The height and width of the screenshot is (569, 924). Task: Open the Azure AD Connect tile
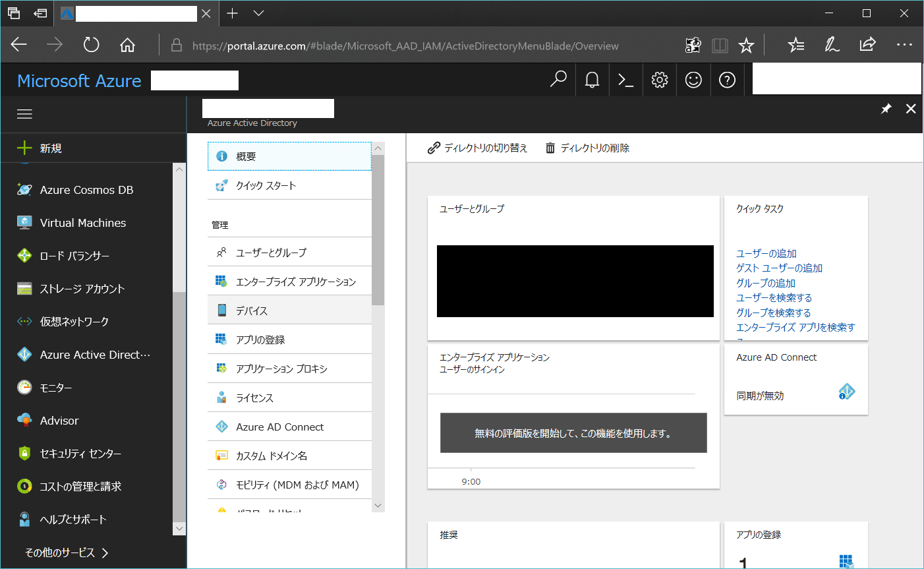(x=795, y=380)
